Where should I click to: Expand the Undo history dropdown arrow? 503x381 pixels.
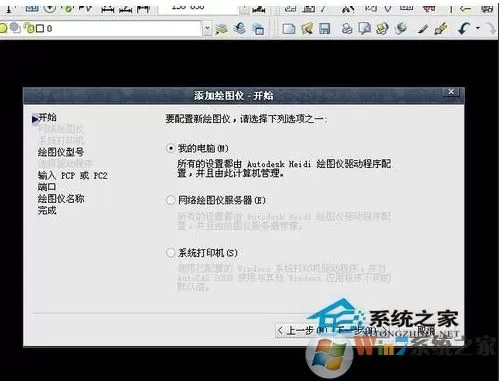point(478,28)
